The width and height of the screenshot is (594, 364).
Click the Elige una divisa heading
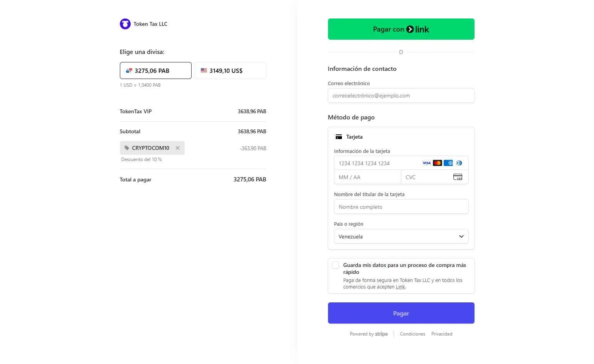tap(142, 52)
